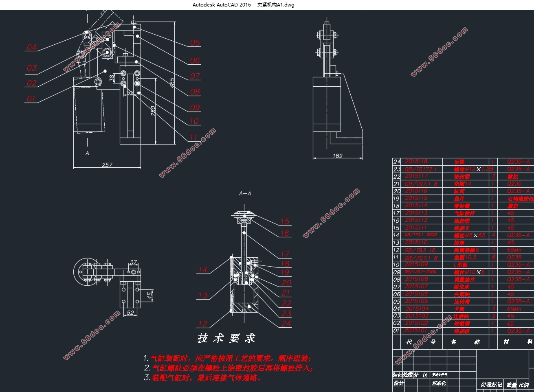534x392 pixels.
Task: Click the 189 dimension on side view
Action: pos(337,155)
